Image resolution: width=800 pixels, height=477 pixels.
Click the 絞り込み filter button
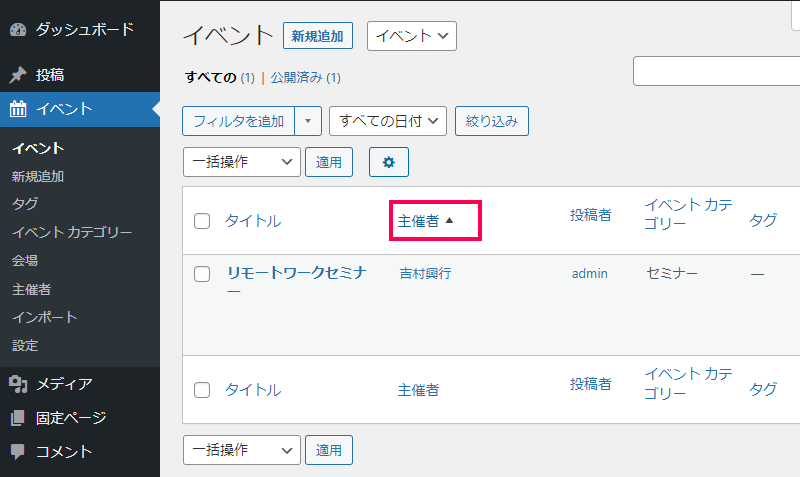[x=492, y=121]
